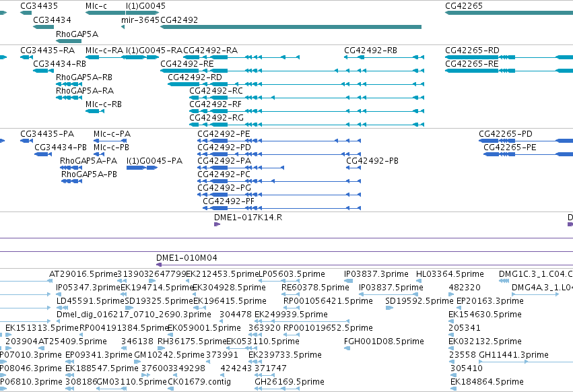Select EST IP03837.5prime label
573x392 pixels.
pos(391,288)
